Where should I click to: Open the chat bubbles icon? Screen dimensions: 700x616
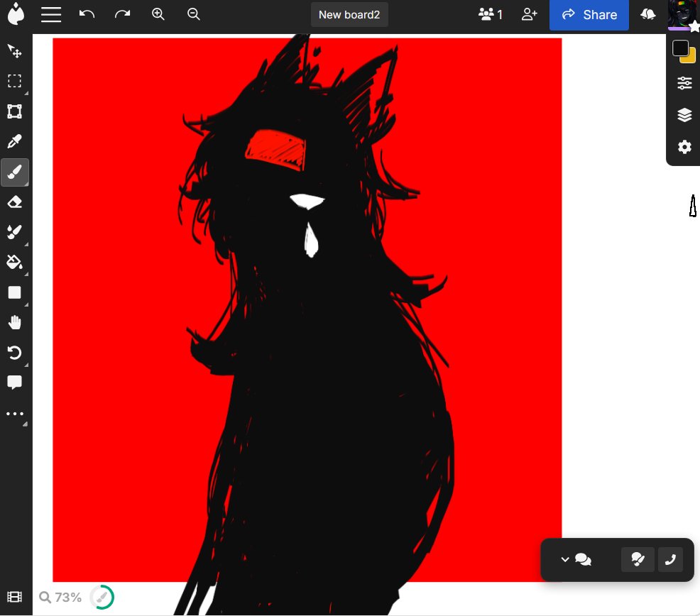[x=583, y=559]
